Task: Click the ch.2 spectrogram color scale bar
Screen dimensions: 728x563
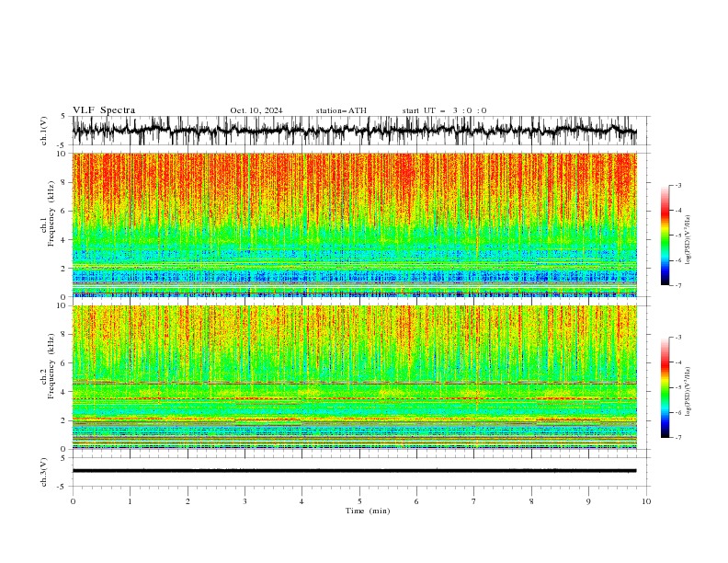Action: (x=665, y=387)
